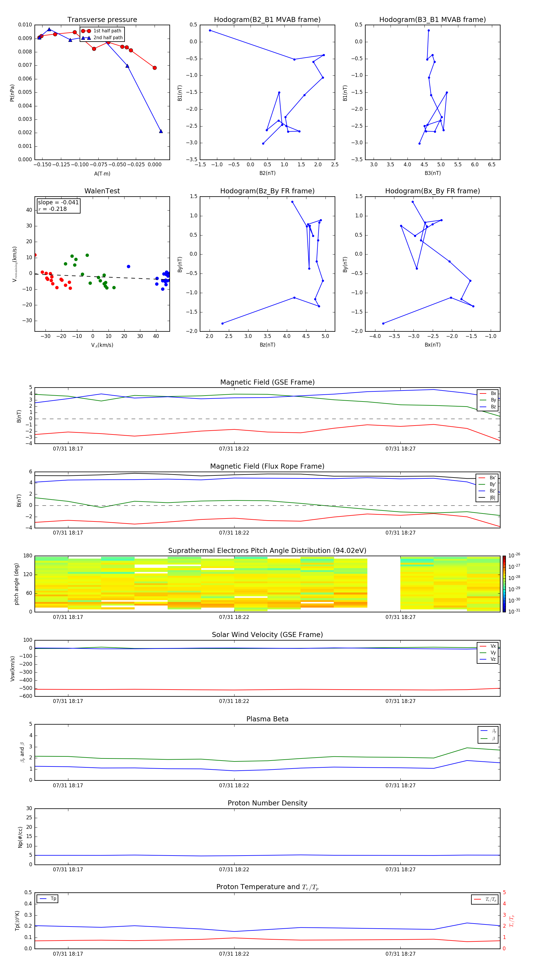Image resolution: width=535 pixels, height=980 pixels.
Task: Click the 'Hodogram(B3_B1 MVAB frame)' title
Action: click(432, 20)
